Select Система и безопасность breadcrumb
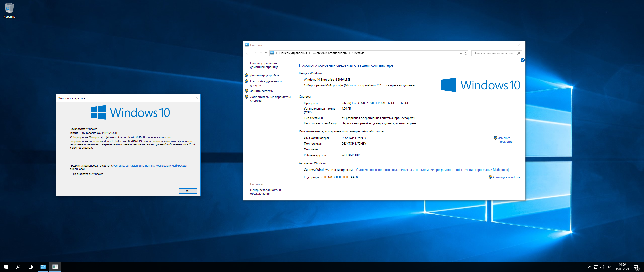Viewport: 644px width, 272px height. 330,53
